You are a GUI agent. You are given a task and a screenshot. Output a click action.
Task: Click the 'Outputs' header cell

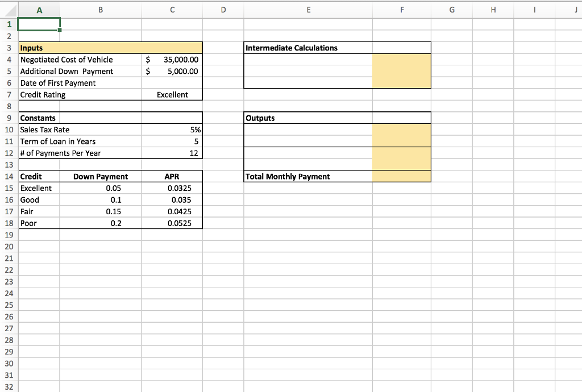point(308,118)
